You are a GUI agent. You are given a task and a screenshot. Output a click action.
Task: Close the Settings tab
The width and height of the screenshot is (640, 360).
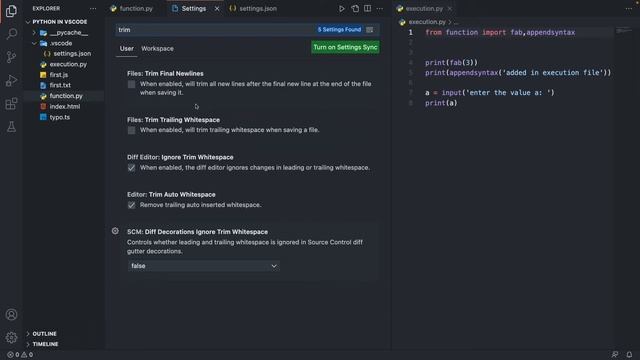pos(217,9)
